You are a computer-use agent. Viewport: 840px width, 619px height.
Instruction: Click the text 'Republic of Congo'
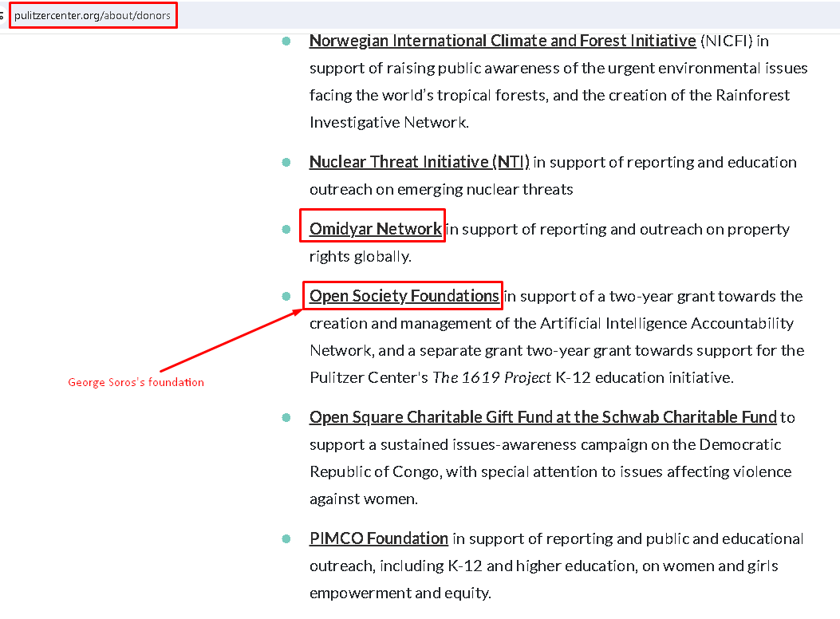tap(376, 471)
